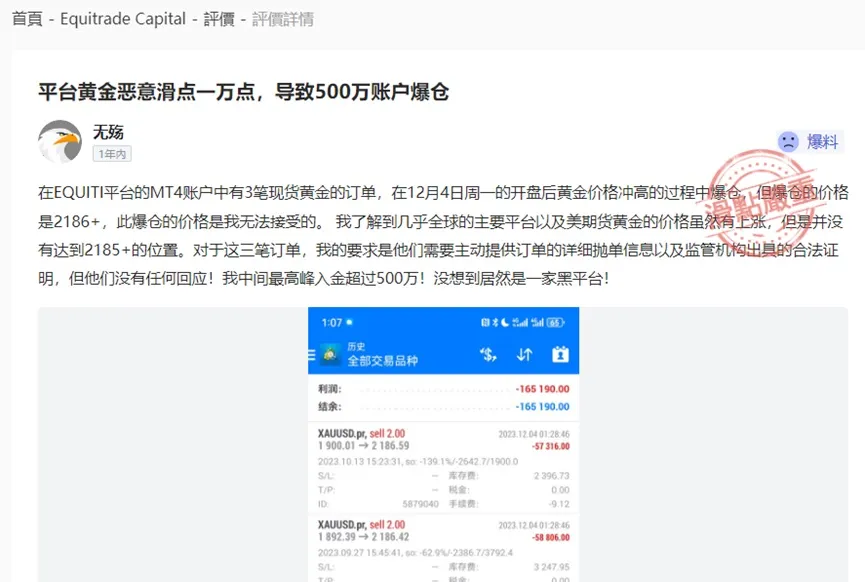Click timestamp 2023.10.13 15:23:31 line
This screenshot has width=865, height=582.
click(x=418, y=461)
